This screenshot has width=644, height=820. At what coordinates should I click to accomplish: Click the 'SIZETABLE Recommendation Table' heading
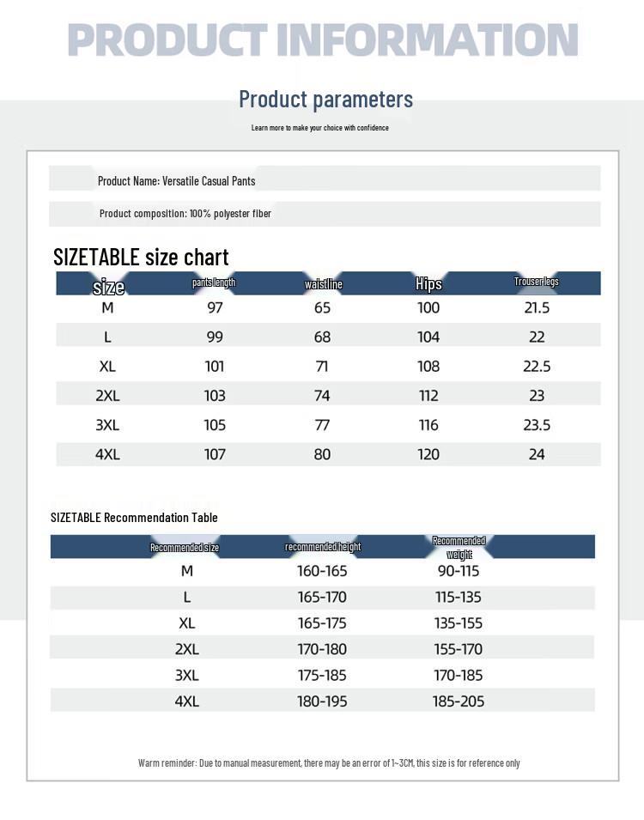click(x=134, y=518)
